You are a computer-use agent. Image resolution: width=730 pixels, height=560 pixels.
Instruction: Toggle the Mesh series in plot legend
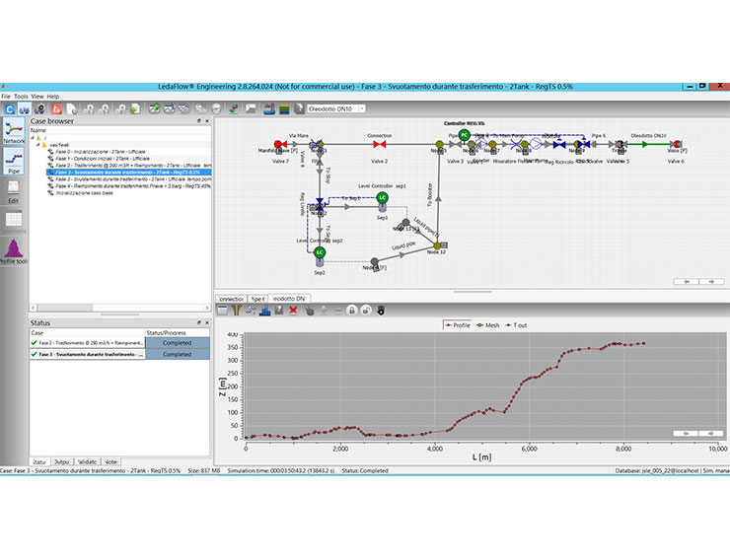487,324
